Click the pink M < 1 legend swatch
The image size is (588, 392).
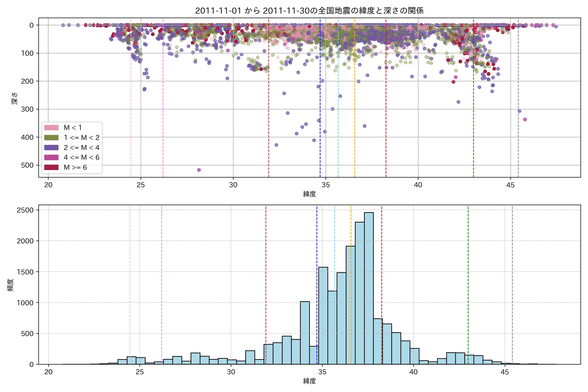point(51,128)
